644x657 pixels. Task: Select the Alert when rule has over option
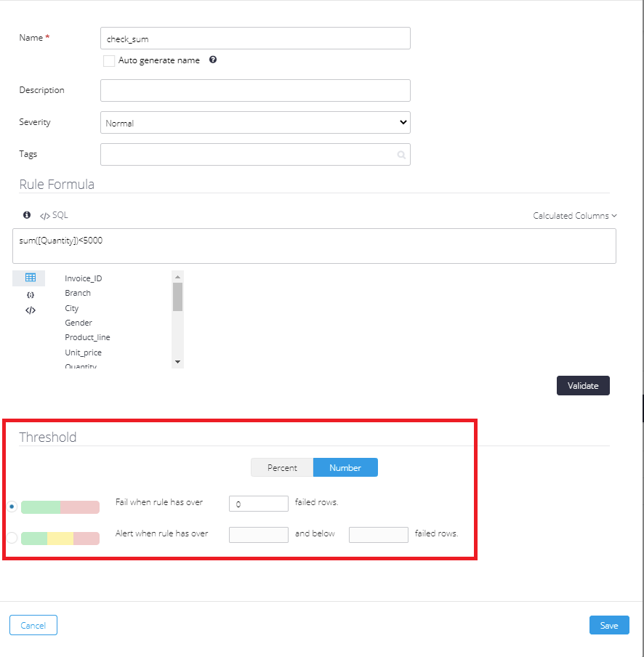[12, 537]
